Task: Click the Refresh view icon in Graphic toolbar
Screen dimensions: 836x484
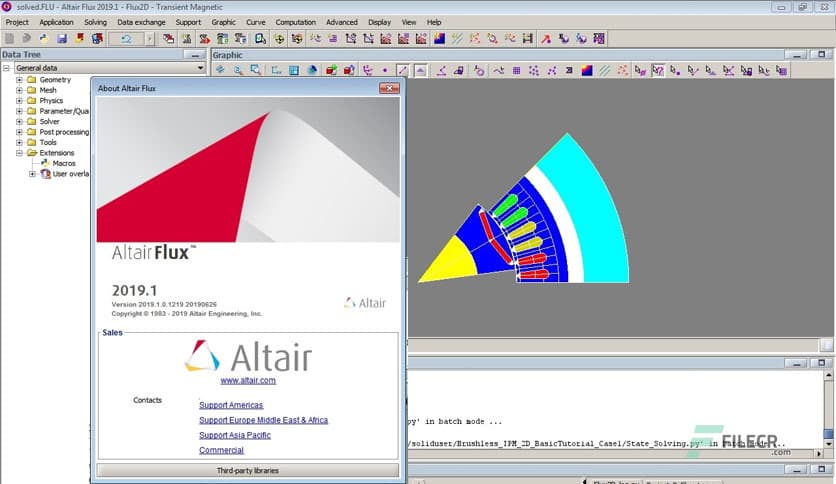Action: coord(220,70)
